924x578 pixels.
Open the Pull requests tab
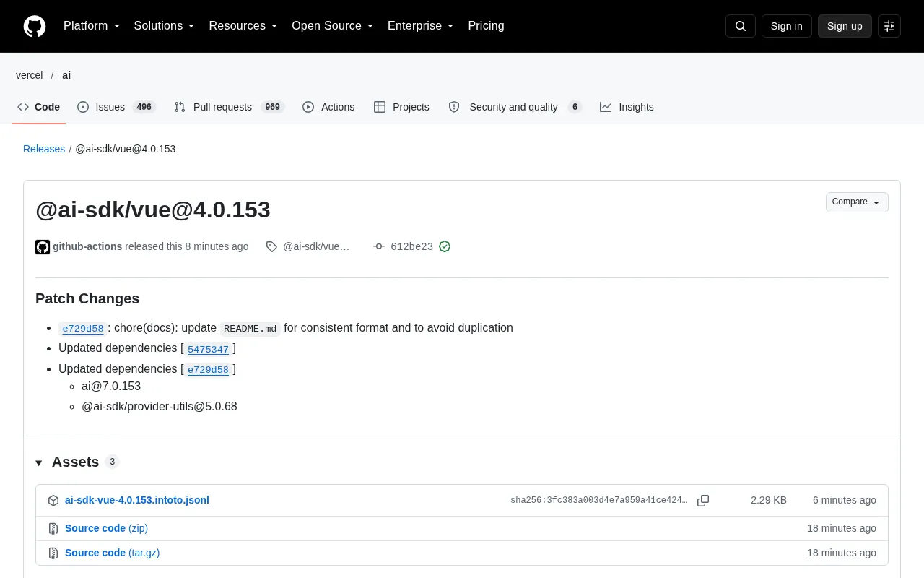[x=230, y=107]
